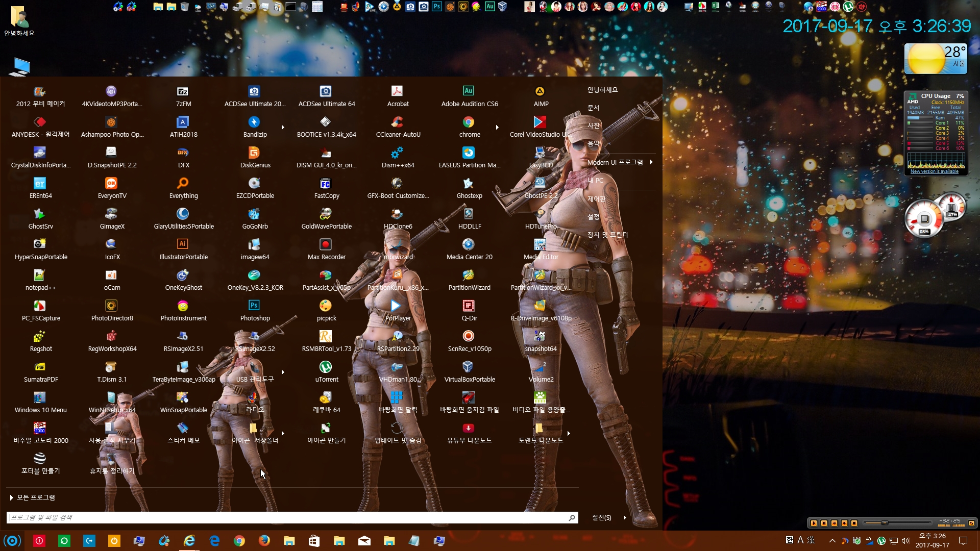This screenshot has height=551, width=980.
Task: Expand USB 관리도구 submenu arrow
Action: pos(283,372)
